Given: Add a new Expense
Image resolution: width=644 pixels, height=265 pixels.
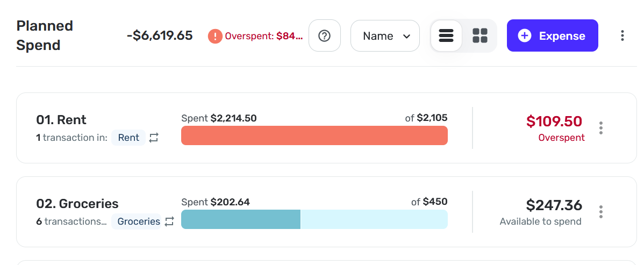Looking at the screenshot, I should [552, 36].
